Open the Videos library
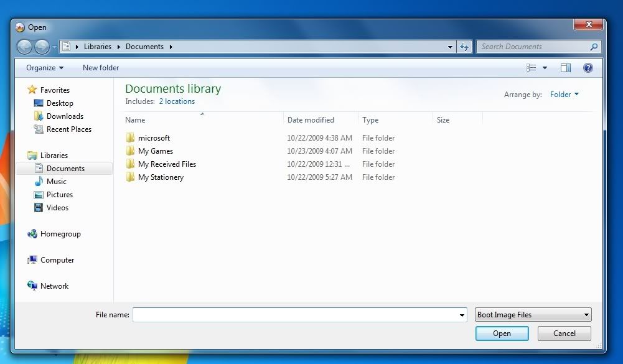Screen dimensions: 623x364 57,208
